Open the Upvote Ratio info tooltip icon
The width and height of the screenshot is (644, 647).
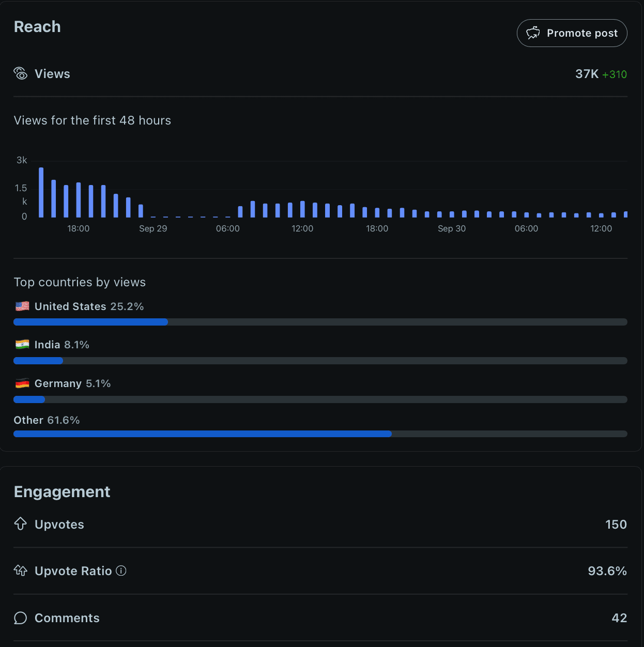coord(121,571)
